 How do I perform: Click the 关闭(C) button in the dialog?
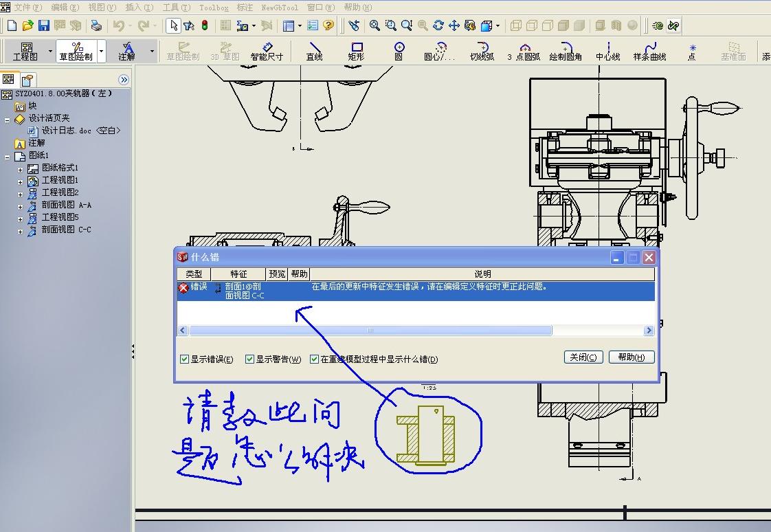click(583, 357)
